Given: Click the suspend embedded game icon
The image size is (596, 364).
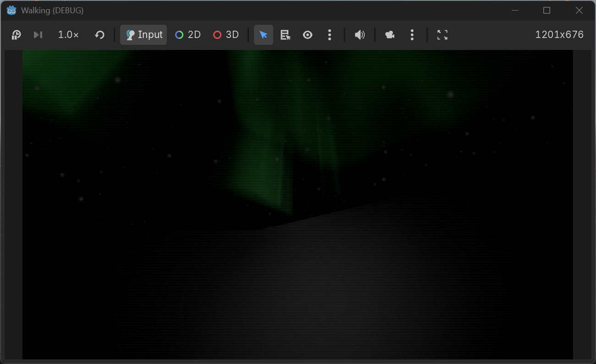Looking at the screenshot, I should 16,35.
